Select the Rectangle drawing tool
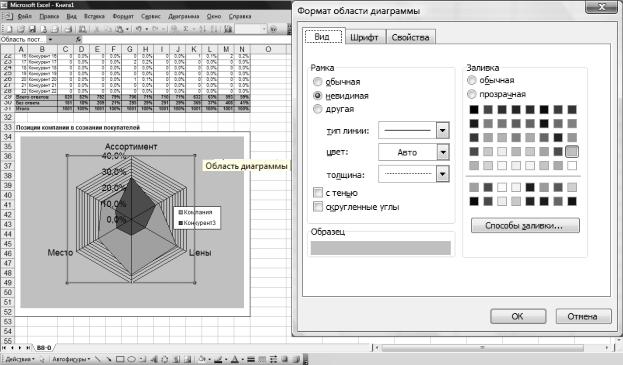 coord(120,359)
